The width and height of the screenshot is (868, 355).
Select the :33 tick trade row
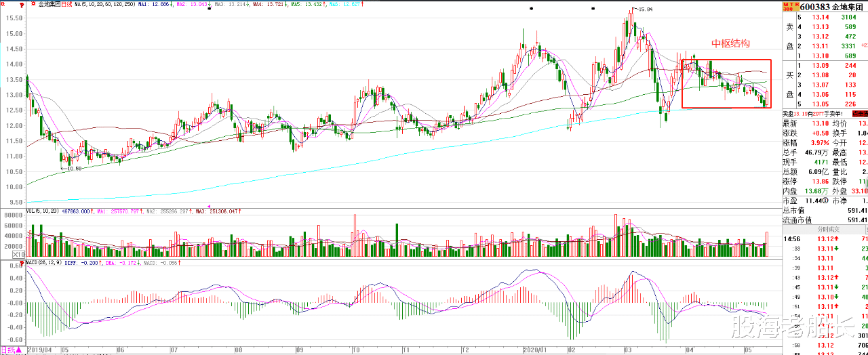click(825, 249)
